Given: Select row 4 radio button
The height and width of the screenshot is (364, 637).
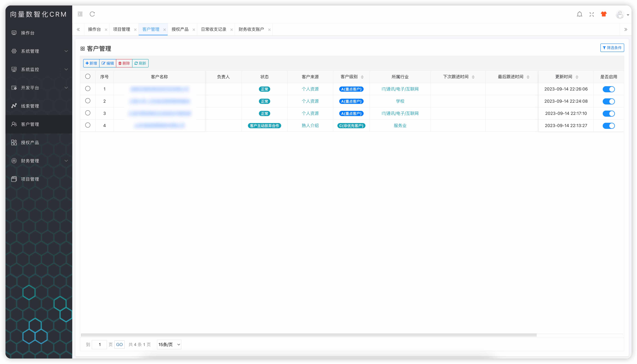Looking at the screenshot, I should point(88,125).
